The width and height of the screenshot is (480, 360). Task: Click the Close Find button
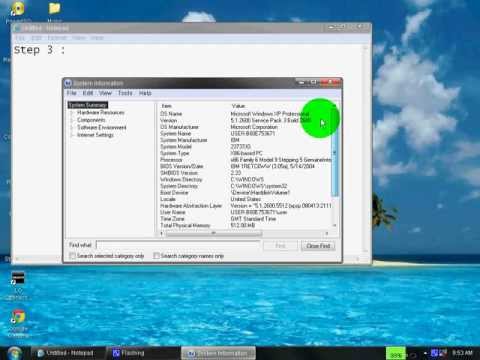[x=318, y=246]
